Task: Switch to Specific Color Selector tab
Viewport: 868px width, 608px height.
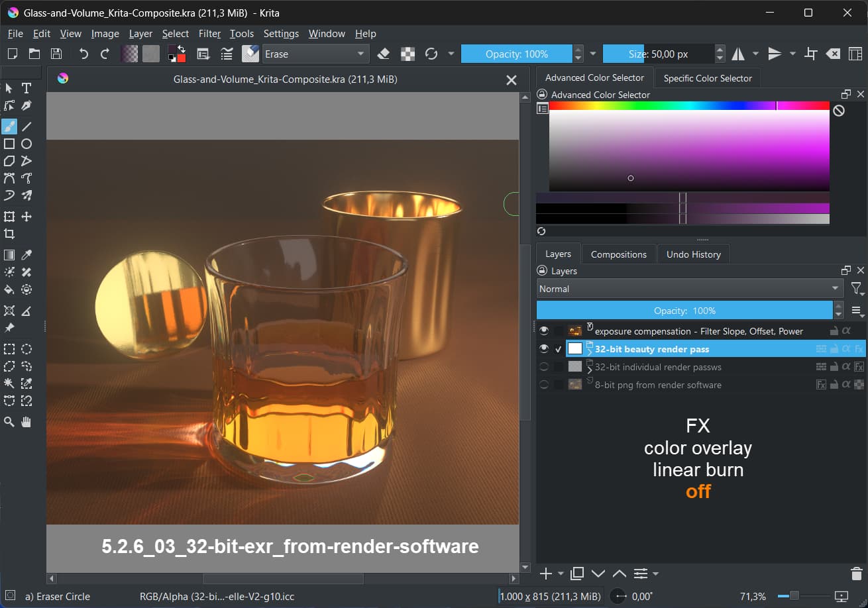Action: coord(707,78)
